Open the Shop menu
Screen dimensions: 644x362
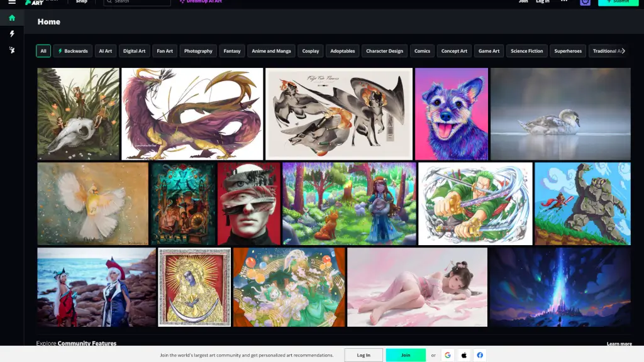point(82,2)
